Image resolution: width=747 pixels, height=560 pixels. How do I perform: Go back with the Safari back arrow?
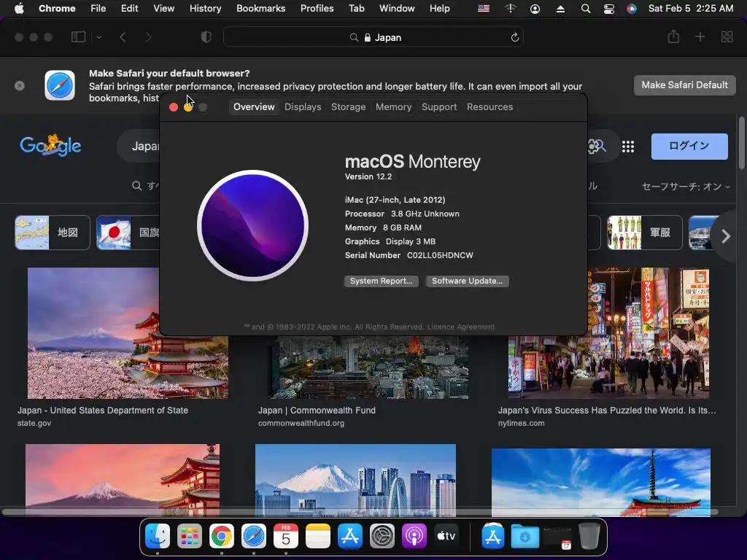[123, 37]
